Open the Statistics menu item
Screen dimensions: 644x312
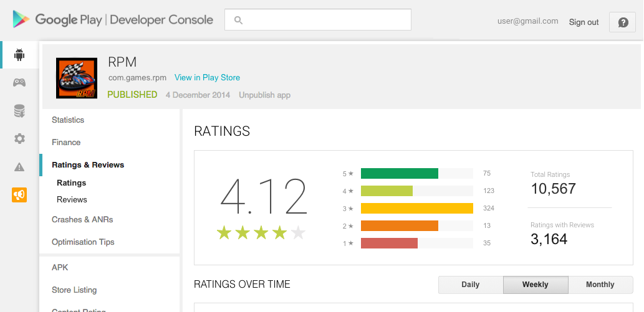(x=68, y=120)
